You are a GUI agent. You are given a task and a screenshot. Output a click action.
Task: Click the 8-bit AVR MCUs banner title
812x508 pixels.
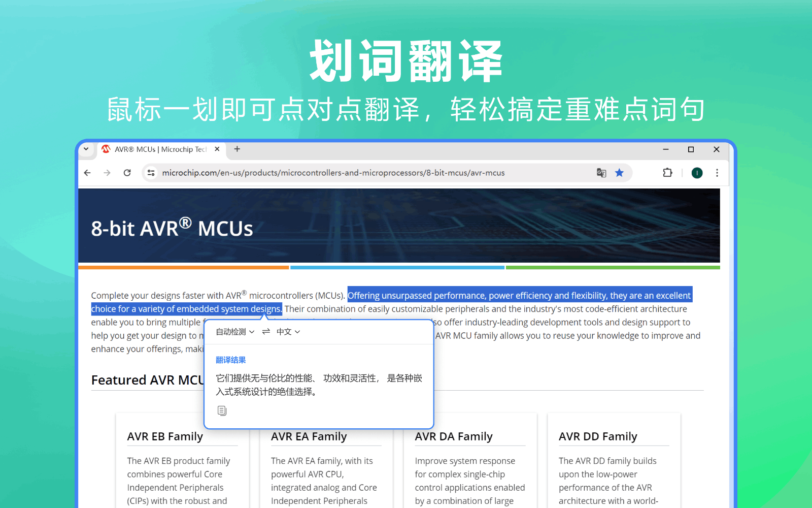click(172, 228)
